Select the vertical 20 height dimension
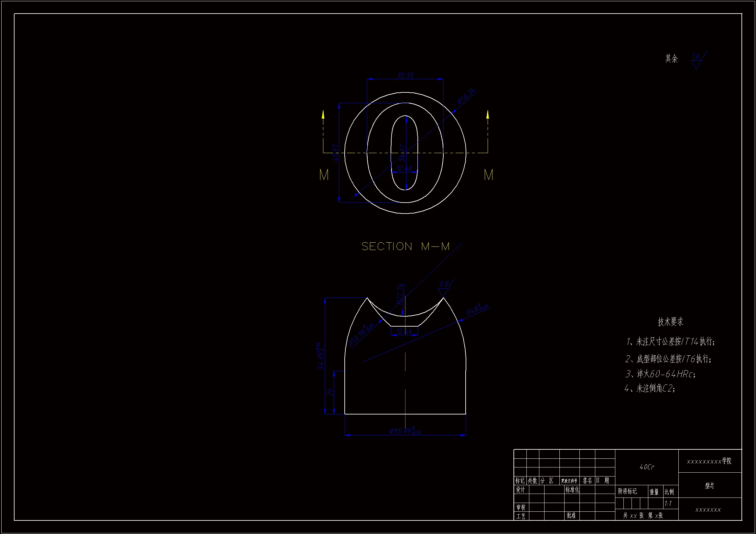Screen dimensions: 756x534 330,392
